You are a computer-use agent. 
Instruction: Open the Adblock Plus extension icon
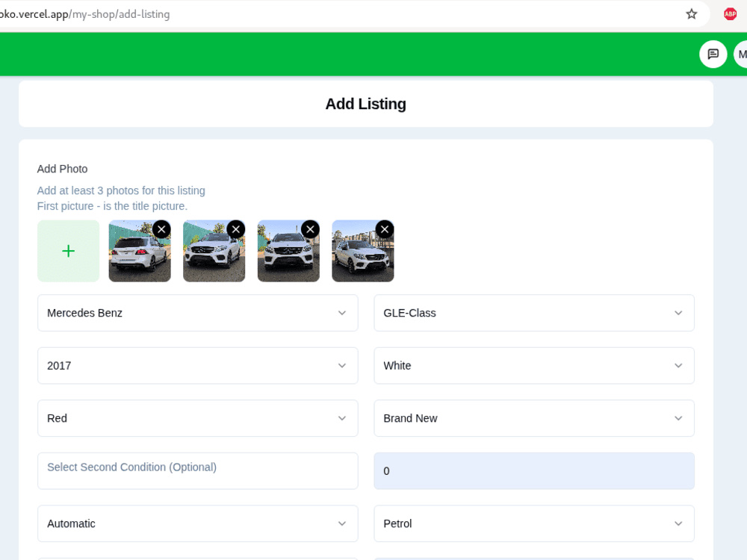[730, 14]
